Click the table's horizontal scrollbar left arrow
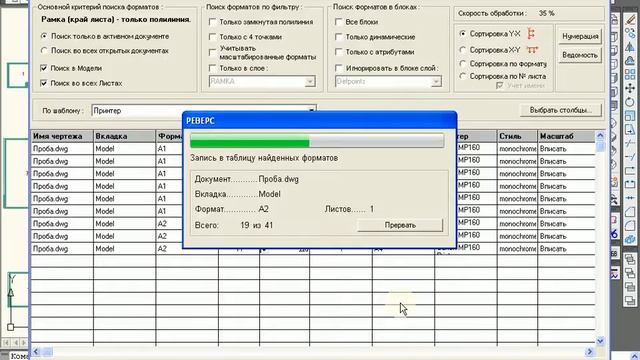The image size is (640, 360). (x=36, y=351)
